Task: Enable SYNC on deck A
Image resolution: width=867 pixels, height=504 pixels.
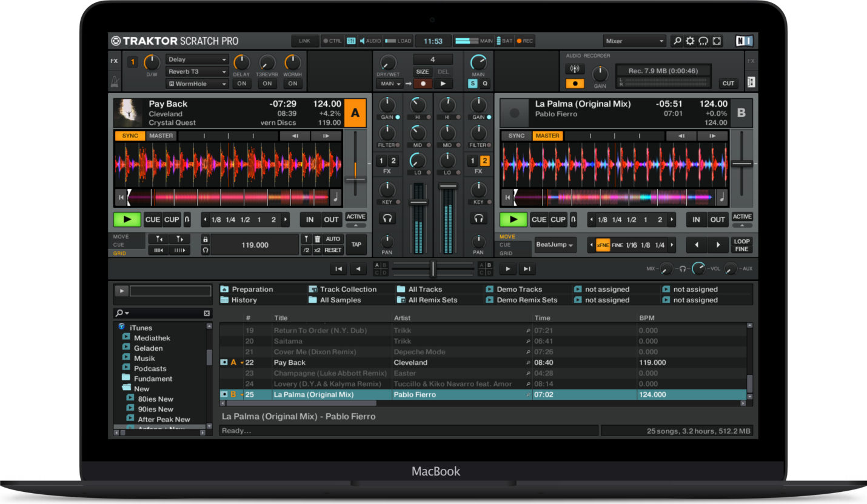Action: [129, 136]
